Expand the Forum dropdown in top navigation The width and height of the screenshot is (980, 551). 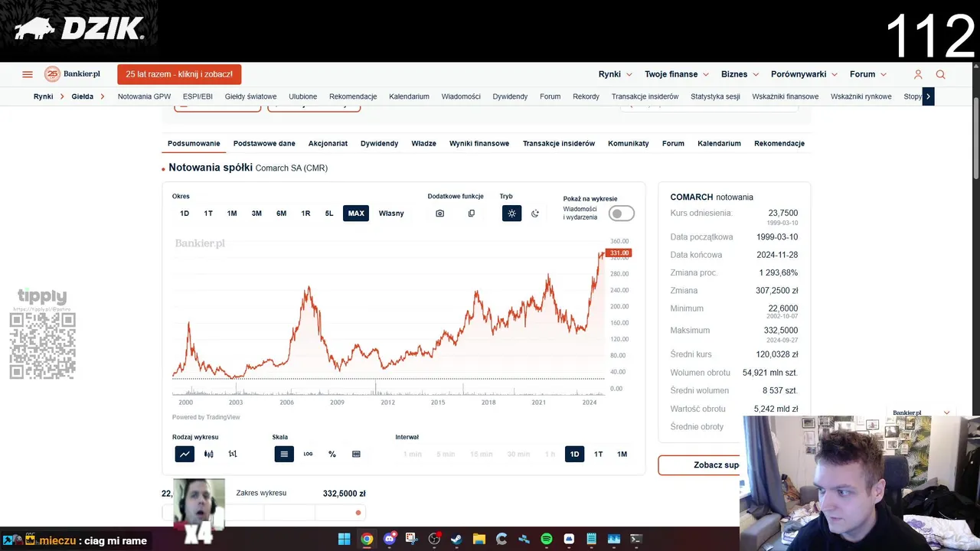[868, 74]
